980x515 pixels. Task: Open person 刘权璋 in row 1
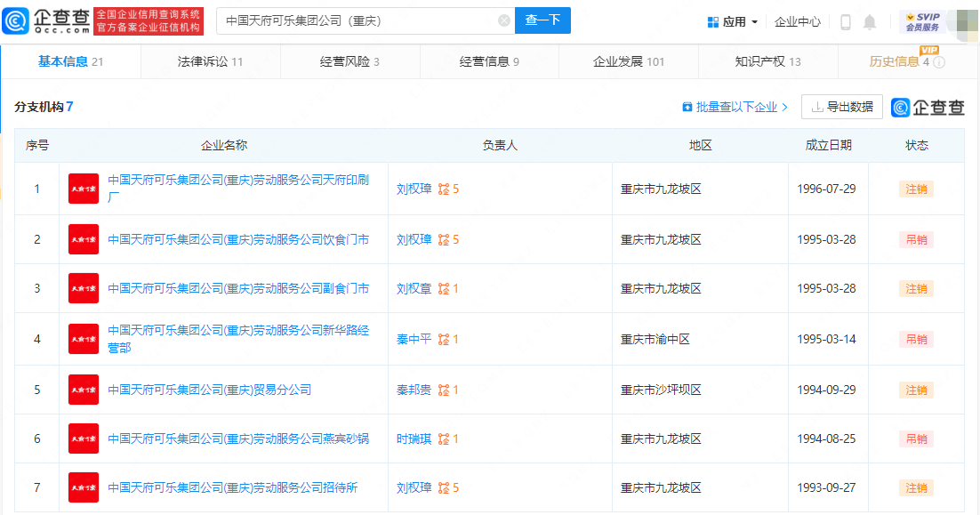(414, 189)
